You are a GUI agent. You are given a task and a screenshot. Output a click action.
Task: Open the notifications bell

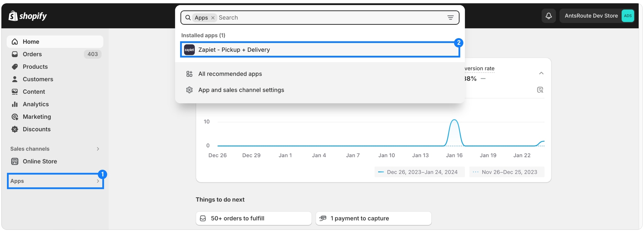tap(549, 16)
